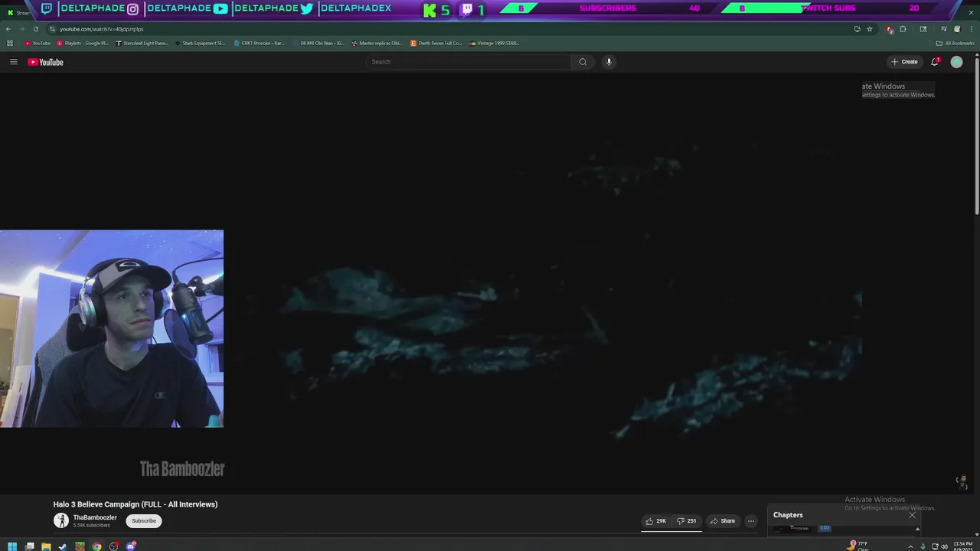
Task: Click into the YouTube search field
Action: click(469, 62)
